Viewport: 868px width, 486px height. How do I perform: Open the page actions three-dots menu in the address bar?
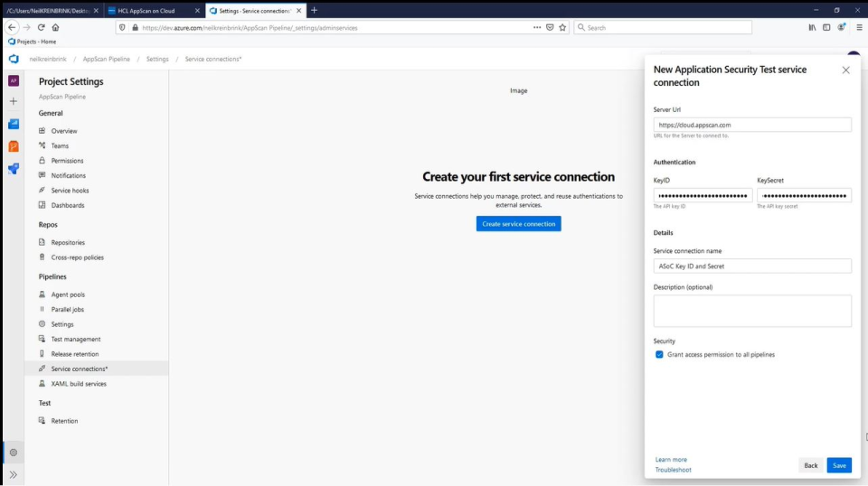[x=537, y=27]
